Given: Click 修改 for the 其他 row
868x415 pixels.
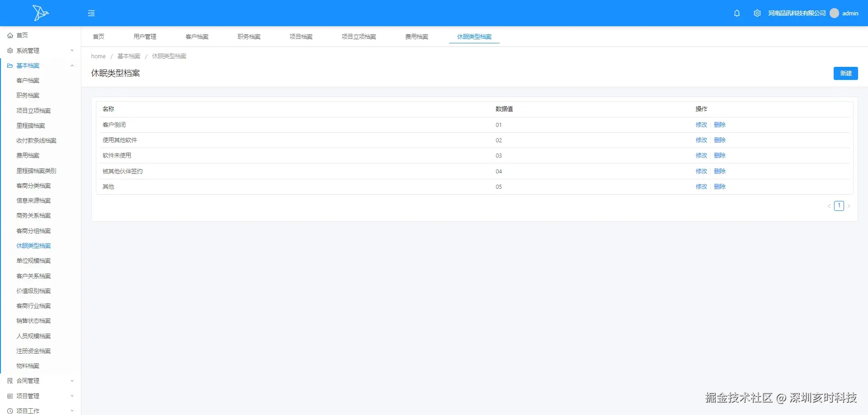Looking at the screenshot, I should 701,187.
